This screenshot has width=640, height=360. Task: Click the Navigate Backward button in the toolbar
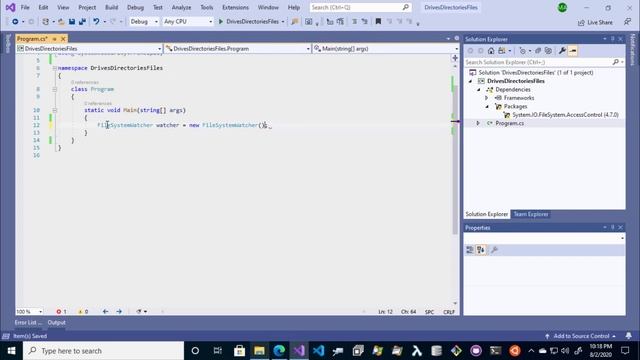(x=15, y=22)
